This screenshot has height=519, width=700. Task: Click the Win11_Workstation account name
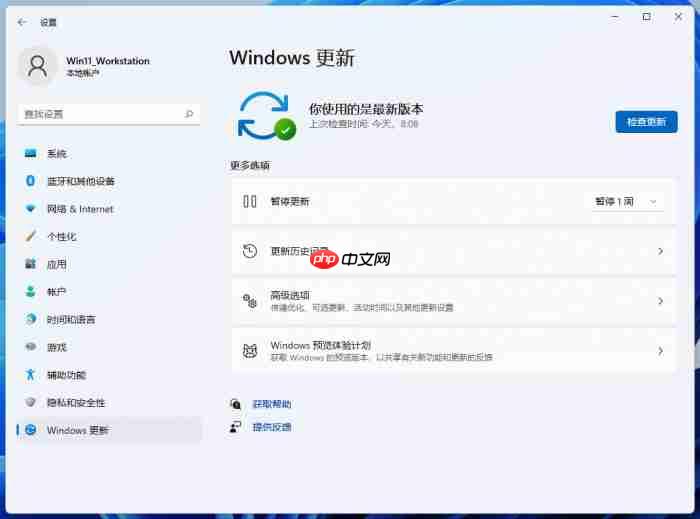108,61
